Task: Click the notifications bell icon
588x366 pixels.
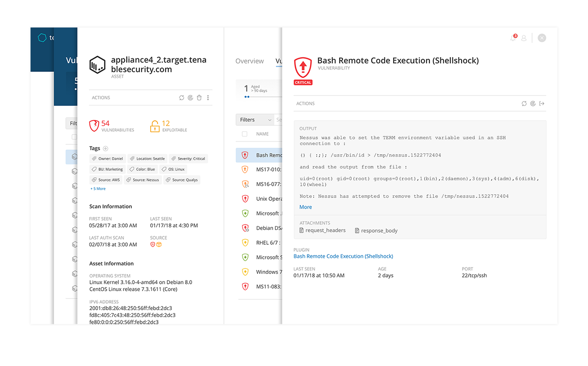Action: click(513, 38)
